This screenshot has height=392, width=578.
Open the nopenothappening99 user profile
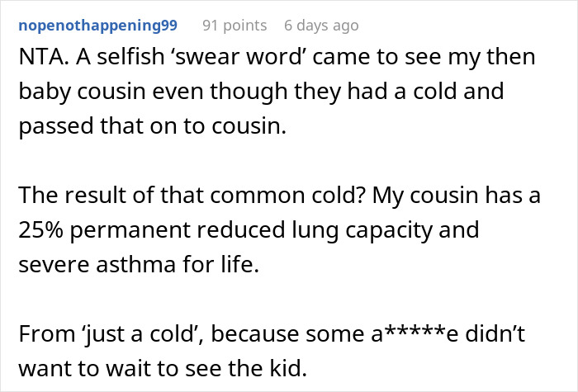point(97,26)
